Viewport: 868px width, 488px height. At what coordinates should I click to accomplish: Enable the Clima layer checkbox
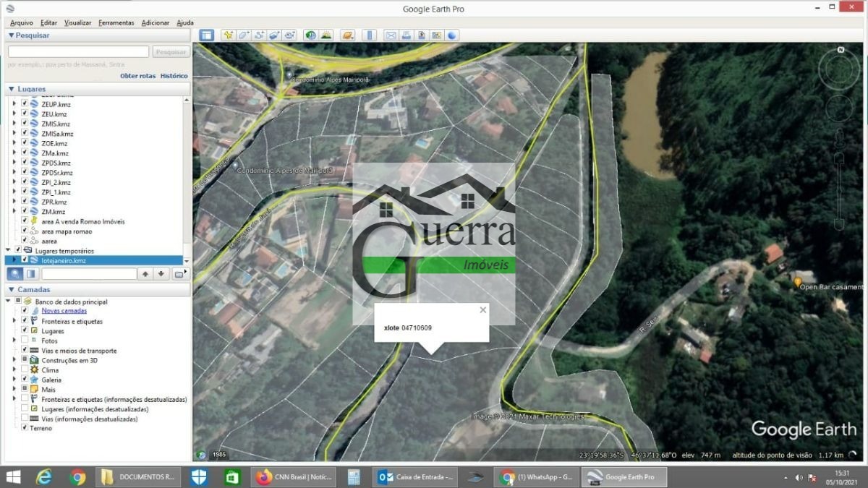[x=25, y=369]
